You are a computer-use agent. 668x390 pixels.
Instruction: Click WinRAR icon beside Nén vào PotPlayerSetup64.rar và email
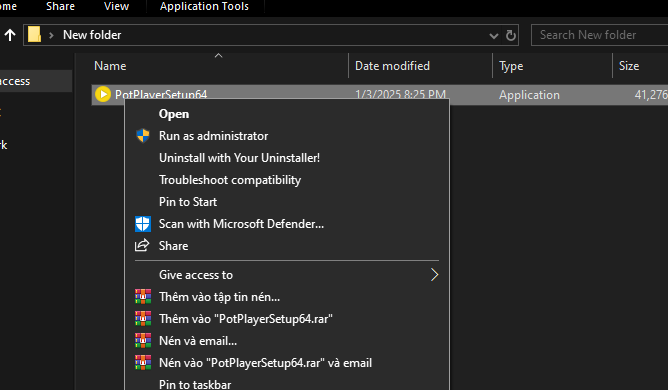(143, 362)
